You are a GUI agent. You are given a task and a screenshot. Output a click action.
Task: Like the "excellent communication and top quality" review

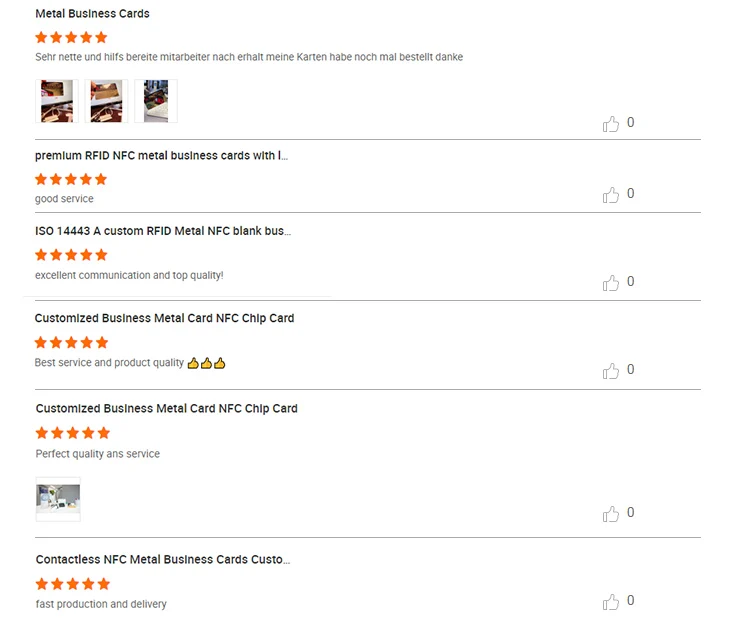611,283
